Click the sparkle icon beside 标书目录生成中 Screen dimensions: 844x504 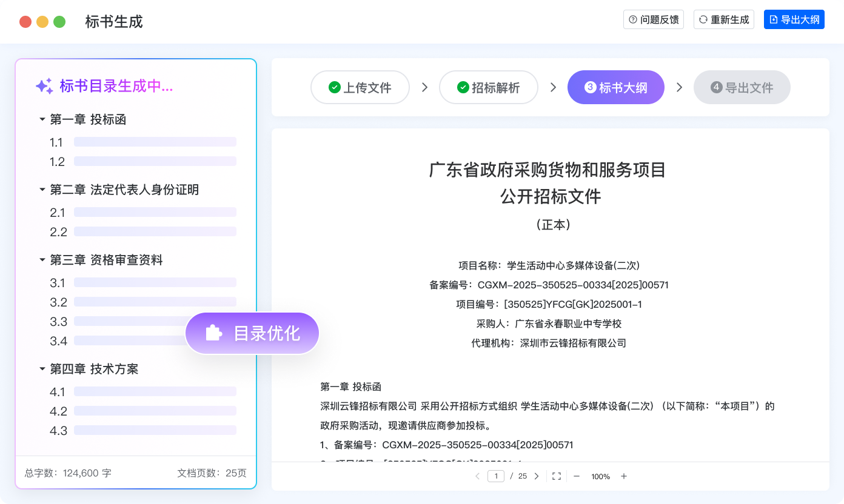[x=44, y=86]
